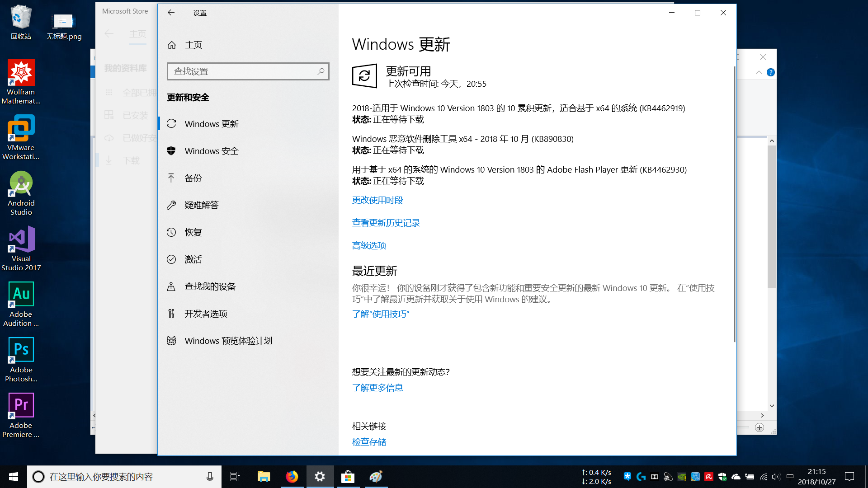Select the 无标题.png desktop file
Screen dimensions: 868x488
click(x=64, y=27)
